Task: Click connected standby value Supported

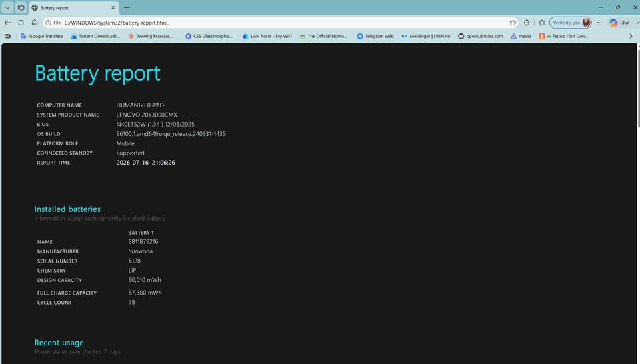Action: 130,153
